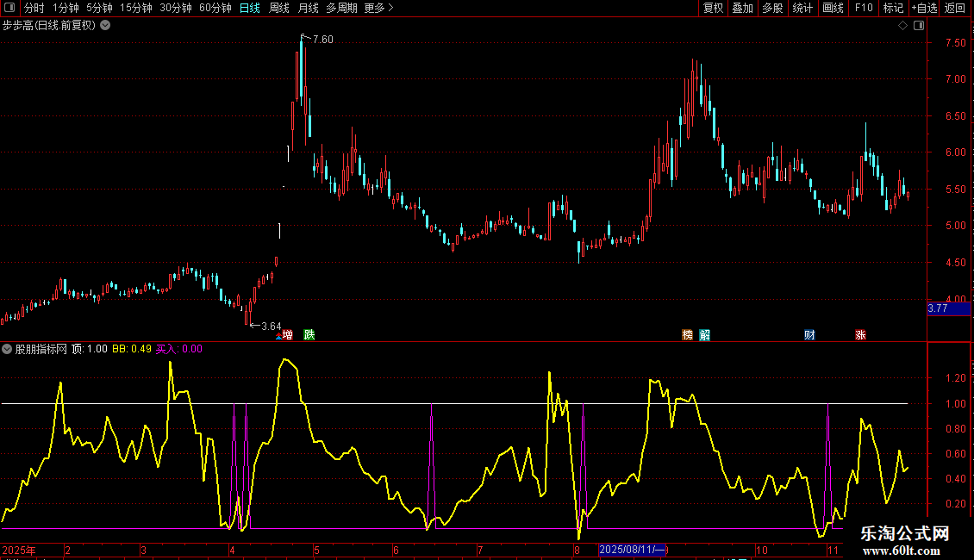Click the 5.00 price axis value
The width and height of the screenshot is (974, 560).
pyautogui.click(x=955, y=226)
